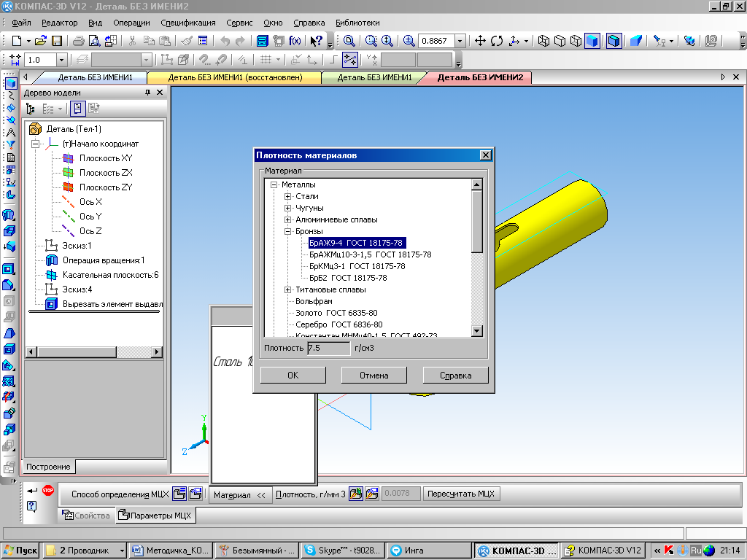
Task: Open the Операции menu
Action: (x=131, y=23)
